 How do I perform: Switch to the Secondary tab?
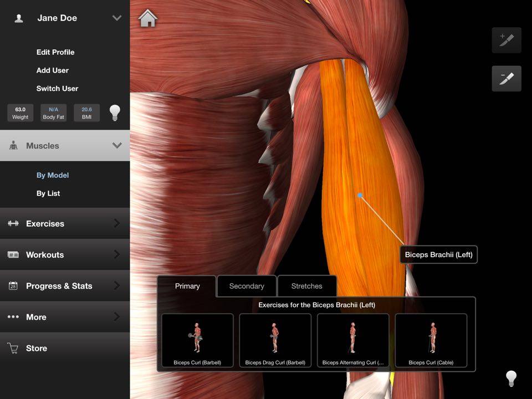[x=247, y=286]
